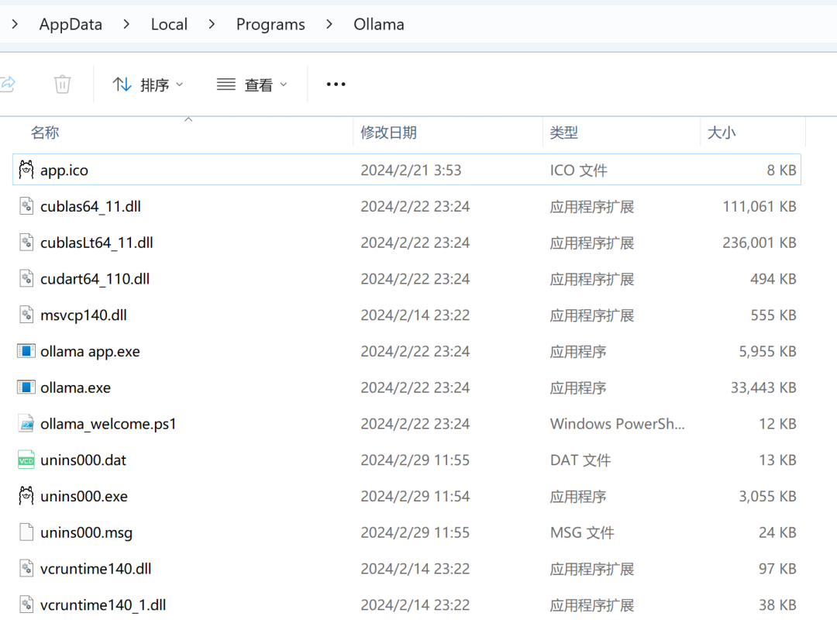The image size is (837, 644).
Task: Select the file name ollama.exe
Action: tap(76, 387)
